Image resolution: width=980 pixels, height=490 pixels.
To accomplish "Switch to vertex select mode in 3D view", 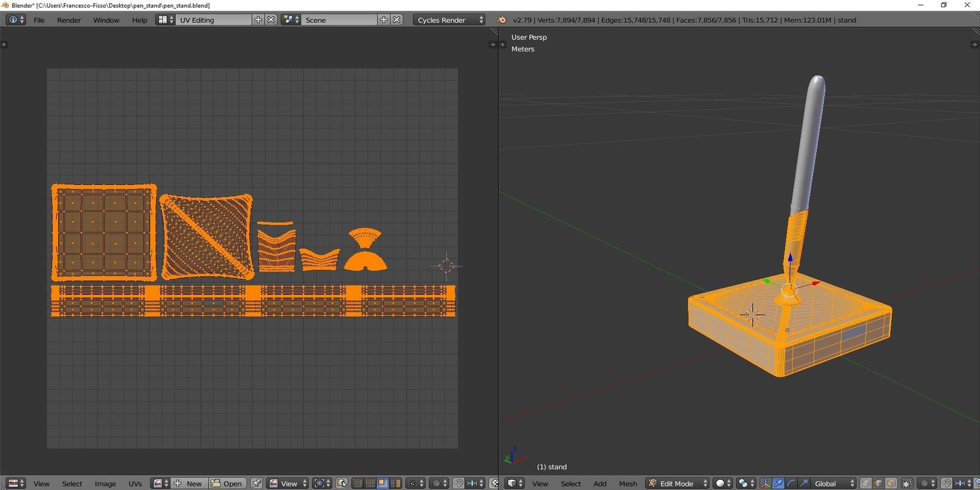I will click(x=866, y=483).
